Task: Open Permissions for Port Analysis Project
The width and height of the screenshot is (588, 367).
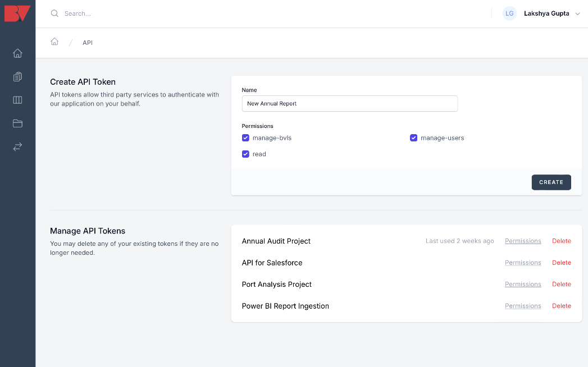Action: (x=523, y=285)
